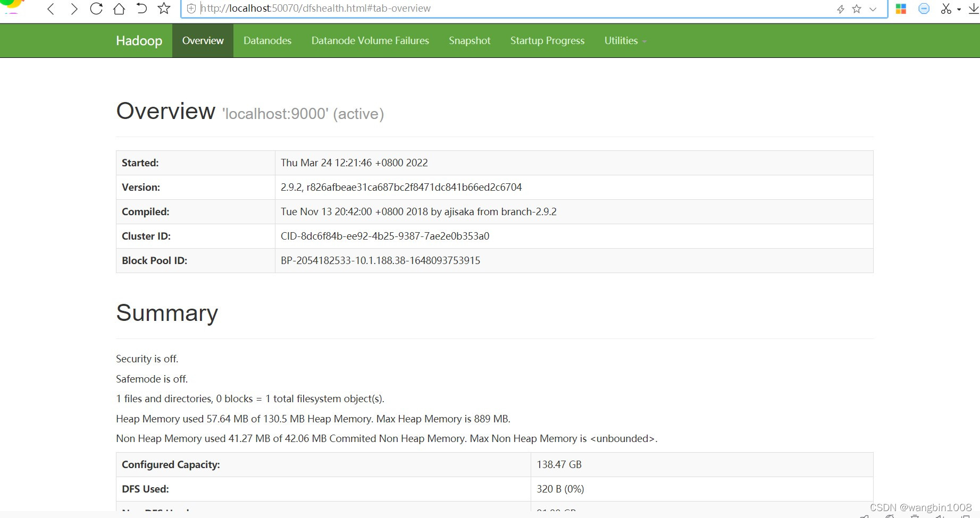
Task: Select the Cluster ID value CID-8dc6f84b
Action: (385, 236)
